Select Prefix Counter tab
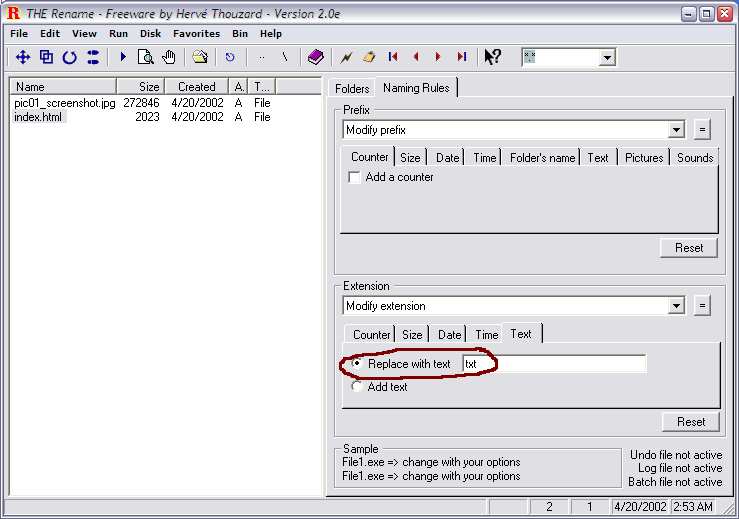Image resolution: width=739 pixels, height=519 pixels. (370, 157)
